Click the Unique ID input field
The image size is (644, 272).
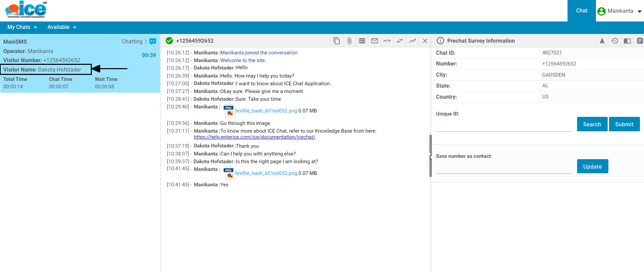click(x=504, y=126)
